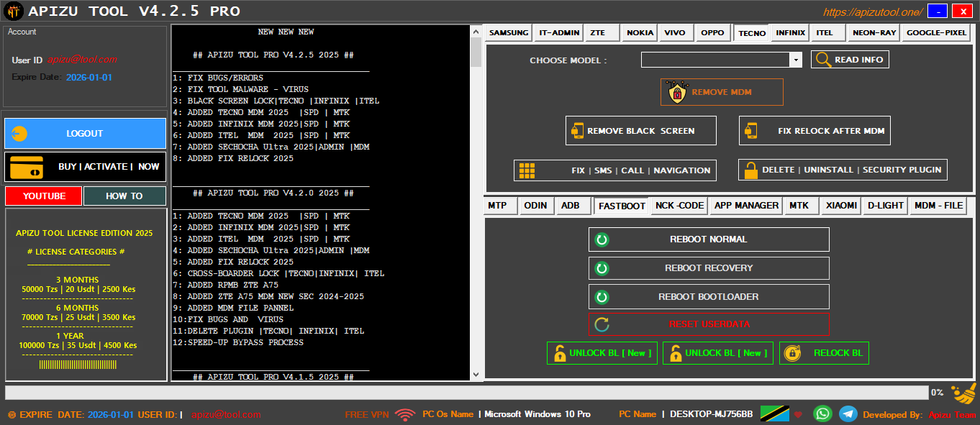Screen dimensions: 980x425
Task: Expand the Choose Model dropdown
Action: (x=796, y=60)
